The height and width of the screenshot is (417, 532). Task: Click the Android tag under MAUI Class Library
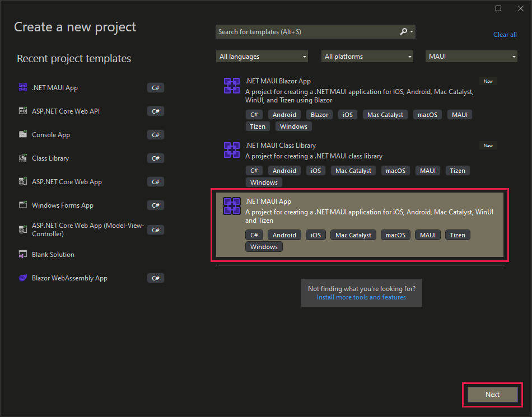(284, 171)
